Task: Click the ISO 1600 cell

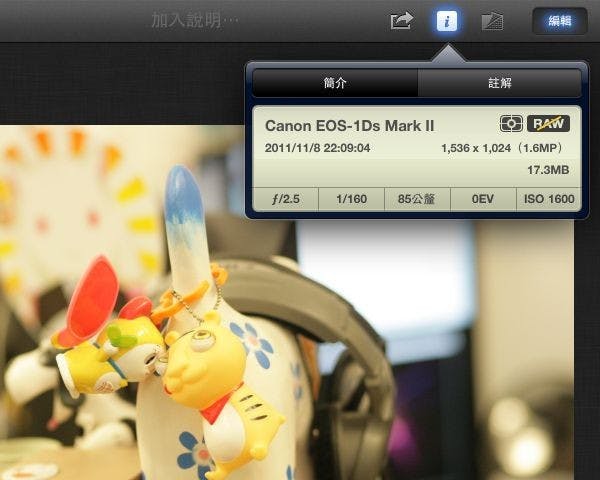Action: tap(549, 199)
